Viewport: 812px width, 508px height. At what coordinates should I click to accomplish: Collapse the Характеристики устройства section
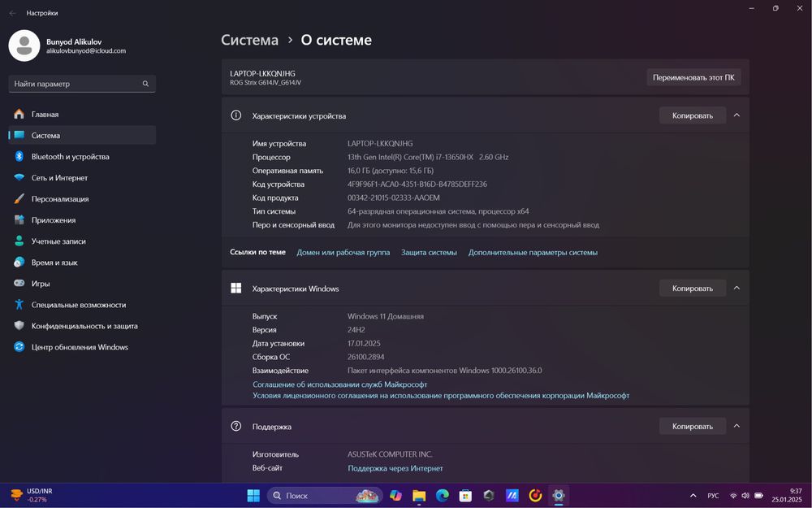tap(736, 115)
